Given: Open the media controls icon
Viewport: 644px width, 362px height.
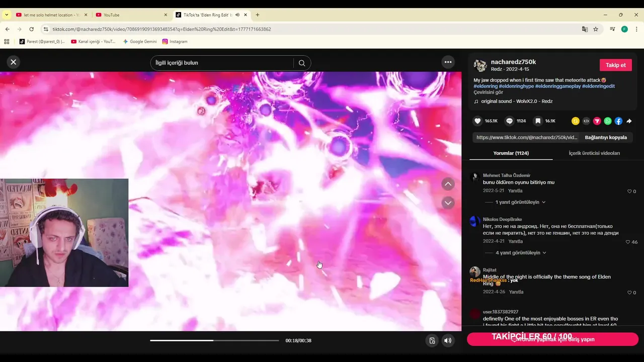Looking at the screenshot, I should pos(612,29).
